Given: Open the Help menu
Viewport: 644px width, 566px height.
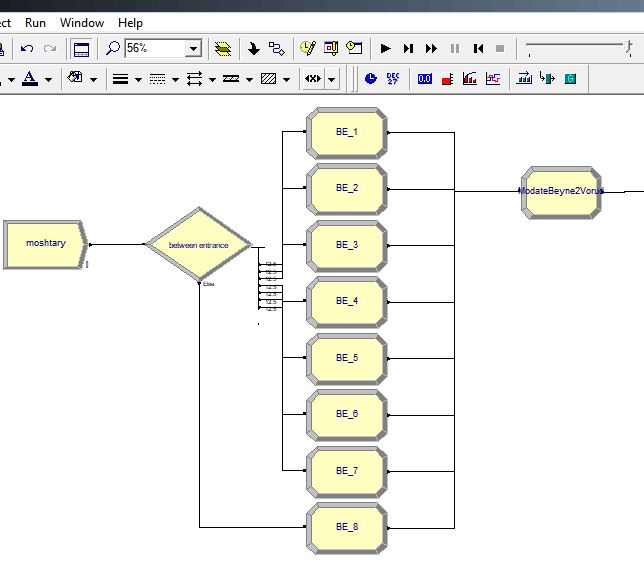Looking at the screenshot, I should pos(130,23).
